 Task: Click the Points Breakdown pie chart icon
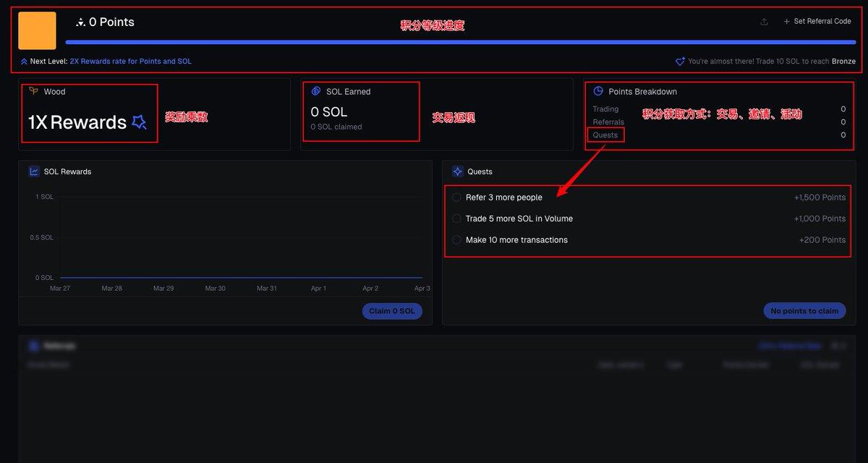(x=598, y=91)
